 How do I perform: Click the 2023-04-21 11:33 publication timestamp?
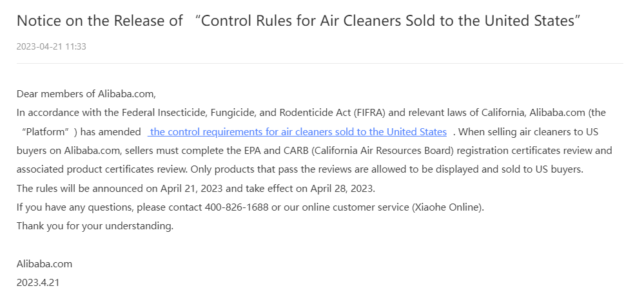point(52,46)
